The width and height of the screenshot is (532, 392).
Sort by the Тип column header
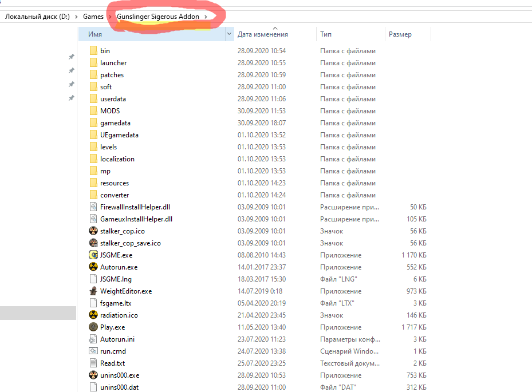(351, 34)
